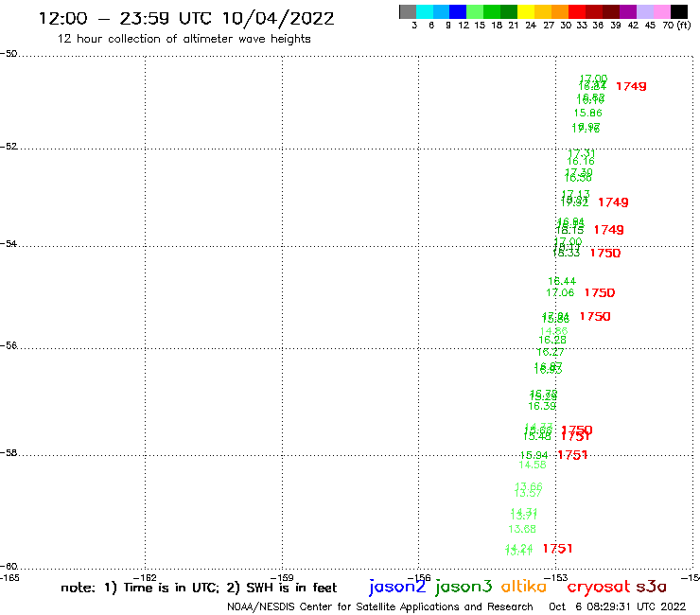
Task: Click the yellow swatch in the color scale
Action: (526, 11)
